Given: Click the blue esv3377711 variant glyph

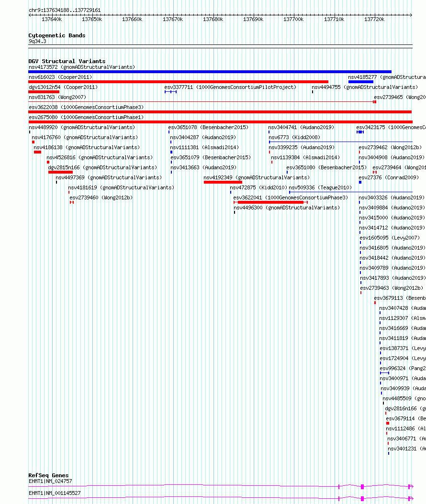Looking at the screenshot, I should tap(170, 92).
